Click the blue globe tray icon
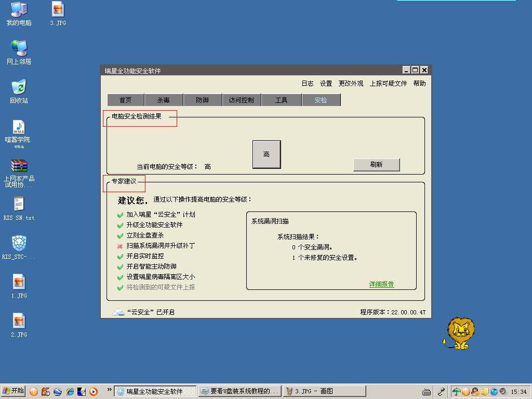Screen dimensions: 532x399 point(494,392)
